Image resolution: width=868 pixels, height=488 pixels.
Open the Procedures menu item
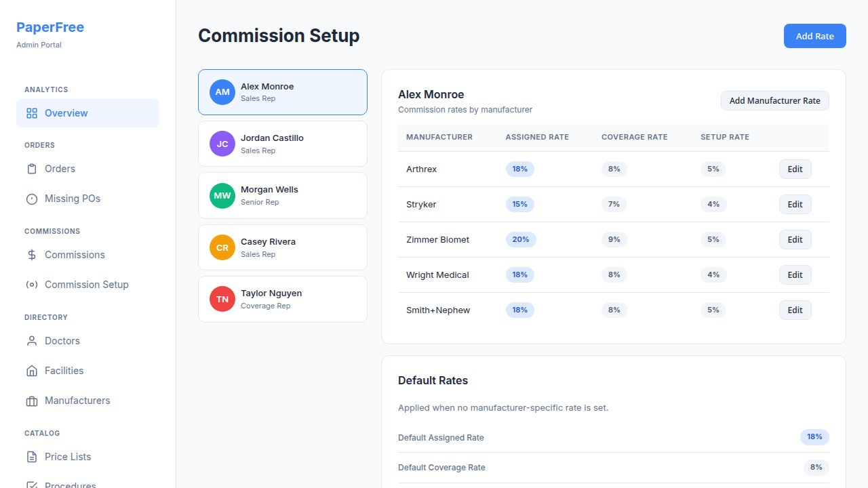tap(70, 484)
